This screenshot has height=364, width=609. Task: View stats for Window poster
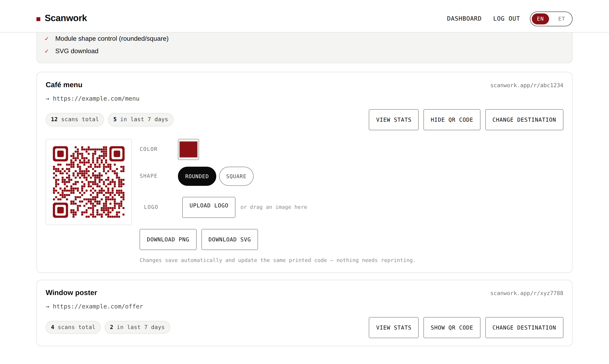(393, 327)
